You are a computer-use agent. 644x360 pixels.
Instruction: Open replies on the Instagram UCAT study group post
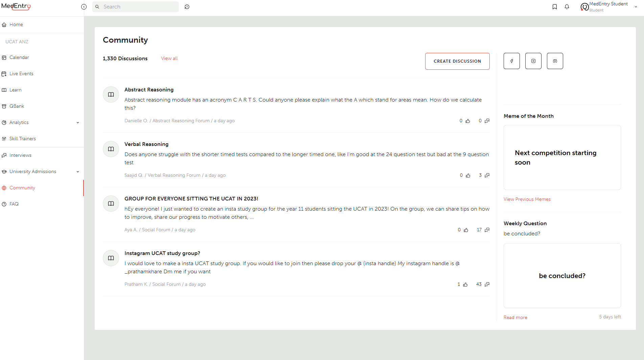coord(487,284)
